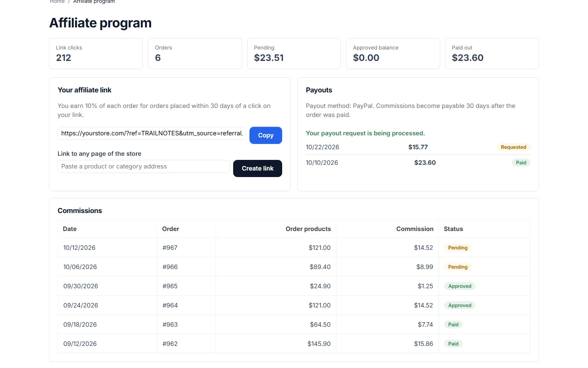This screenshot has height=368, width=588.
Task: Click the product or category address field
Action: coord(143,166)
